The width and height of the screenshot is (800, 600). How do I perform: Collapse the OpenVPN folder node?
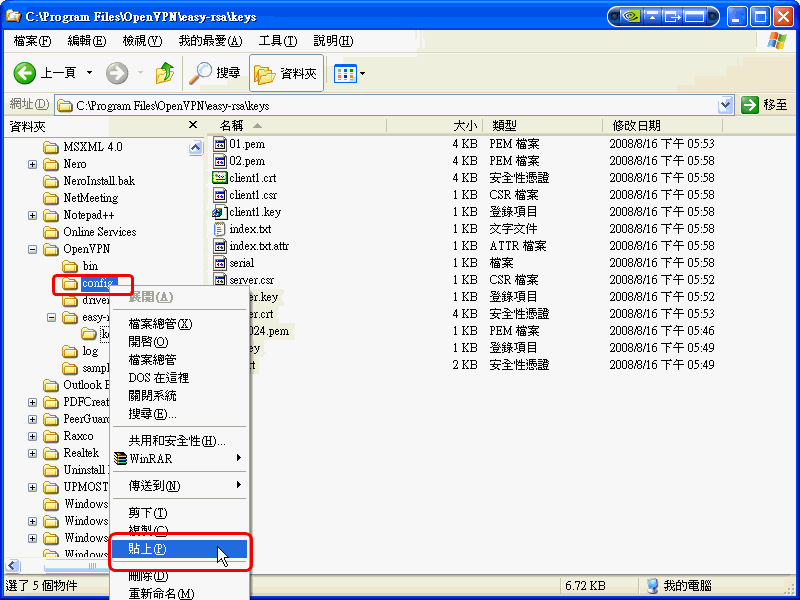point(33,249)
